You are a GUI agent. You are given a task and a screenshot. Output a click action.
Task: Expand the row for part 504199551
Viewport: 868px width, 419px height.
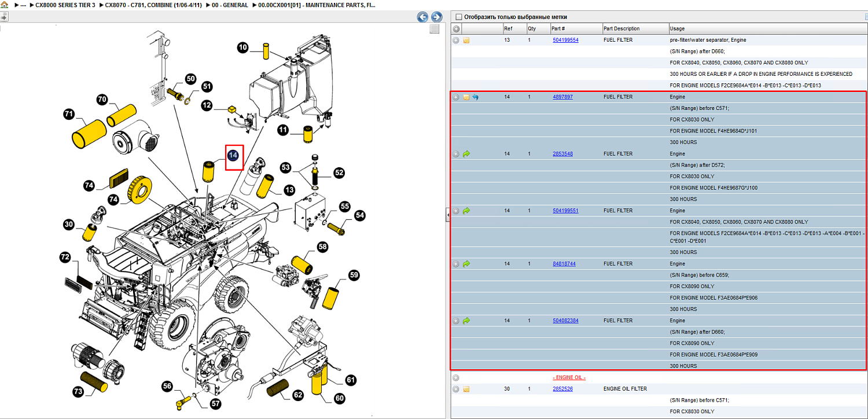[456, 211]
